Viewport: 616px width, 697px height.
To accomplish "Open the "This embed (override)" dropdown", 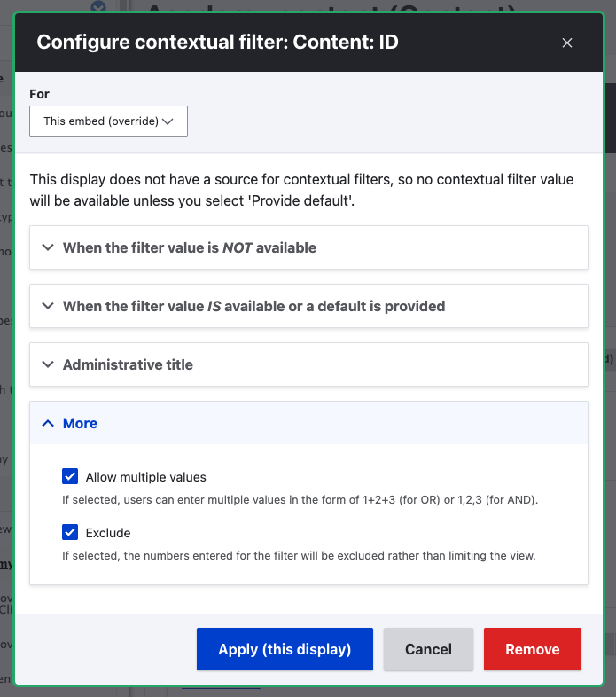I will (108, 121).
